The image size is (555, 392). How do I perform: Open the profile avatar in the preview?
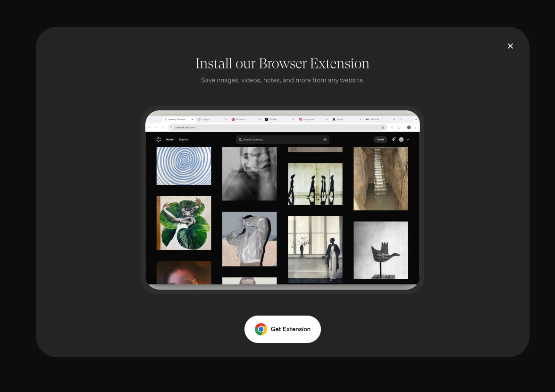pyautogui.click(x=401, y=140)
